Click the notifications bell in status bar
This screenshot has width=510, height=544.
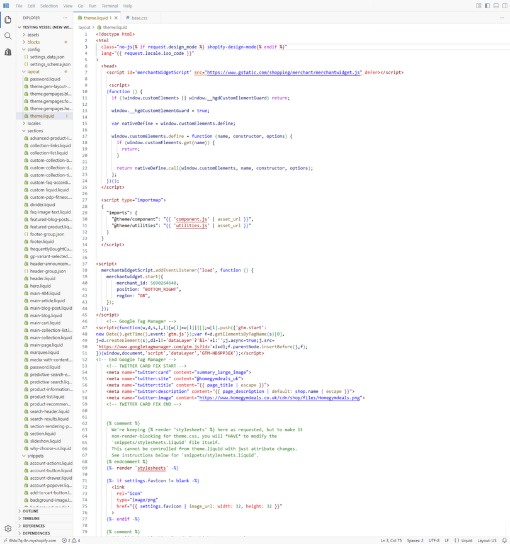(x=504, y=540)
